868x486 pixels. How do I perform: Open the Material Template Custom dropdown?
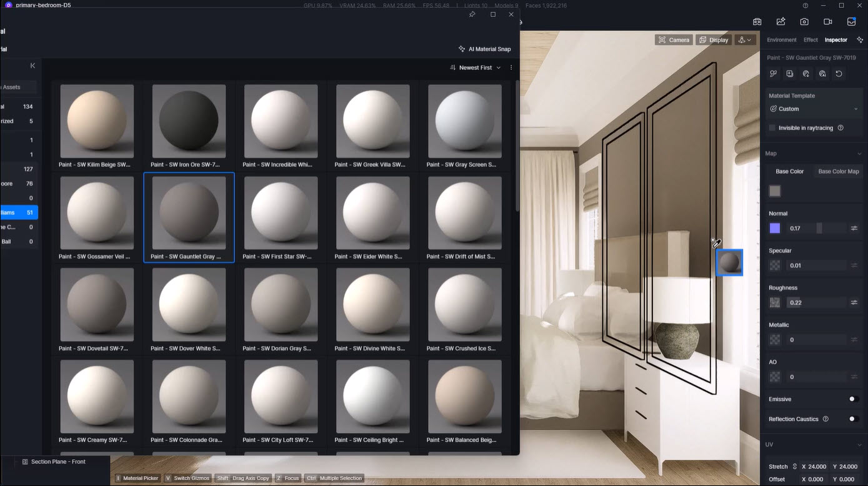click(814, 109)
